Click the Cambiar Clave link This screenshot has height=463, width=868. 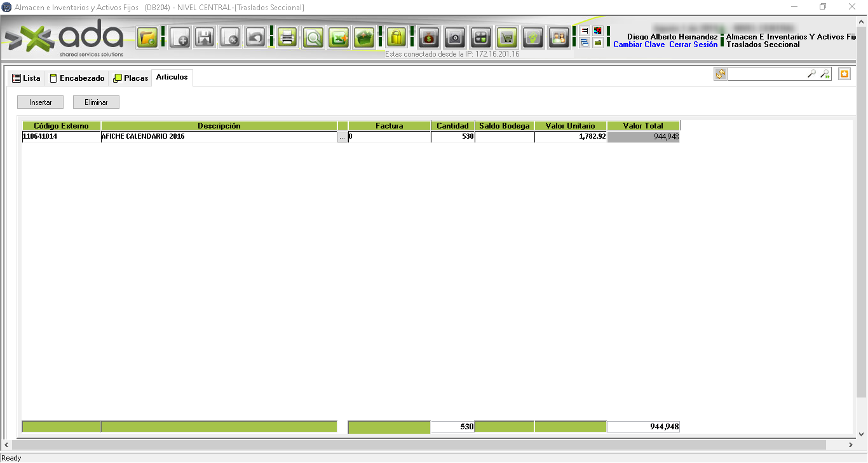[639, 45]
